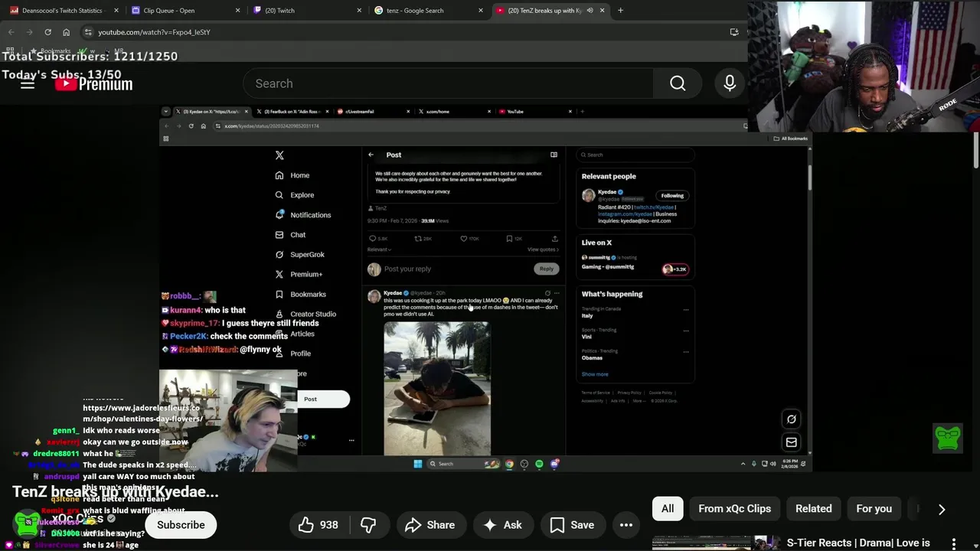
Task: Like the video with thumbs up
Action: pos(318,525)
